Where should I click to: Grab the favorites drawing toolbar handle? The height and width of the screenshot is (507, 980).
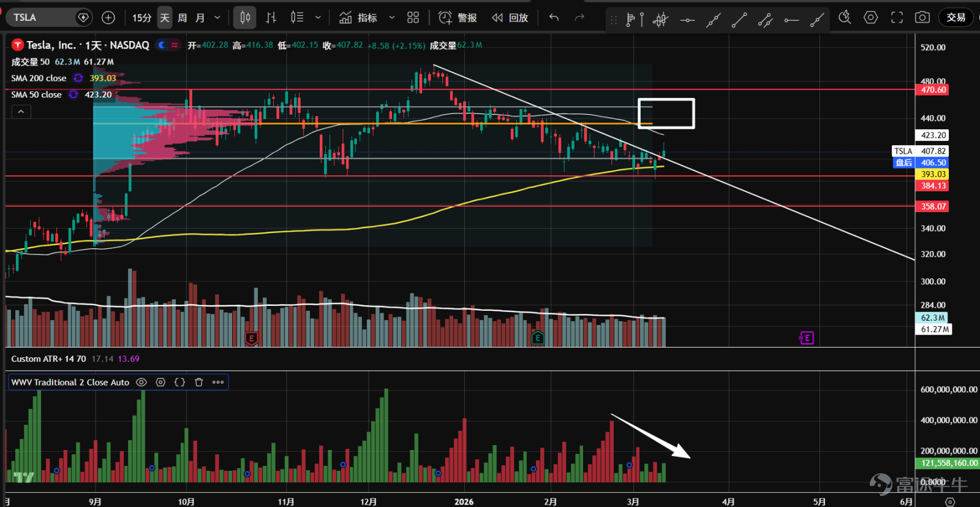[x=613, y=20]
